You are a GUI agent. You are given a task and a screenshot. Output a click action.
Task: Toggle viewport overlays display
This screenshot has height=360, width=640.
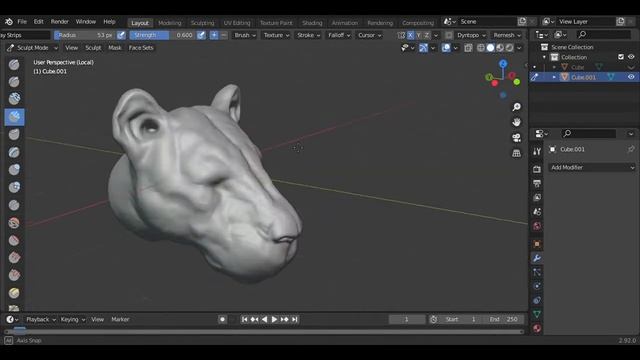446,48
